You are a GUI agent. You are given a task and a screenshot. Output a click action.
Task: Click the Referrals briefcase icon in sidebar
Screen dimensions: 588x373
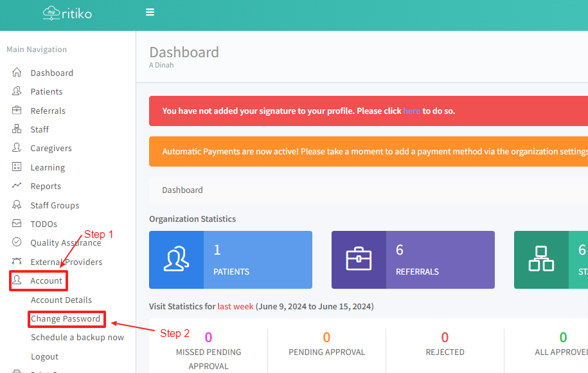tap(17, 111)
